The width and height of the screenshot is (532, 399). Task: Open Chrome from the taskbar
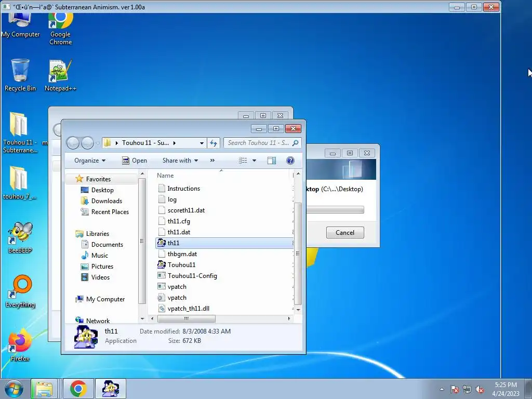pyautogui.click(x=78, y=389)
